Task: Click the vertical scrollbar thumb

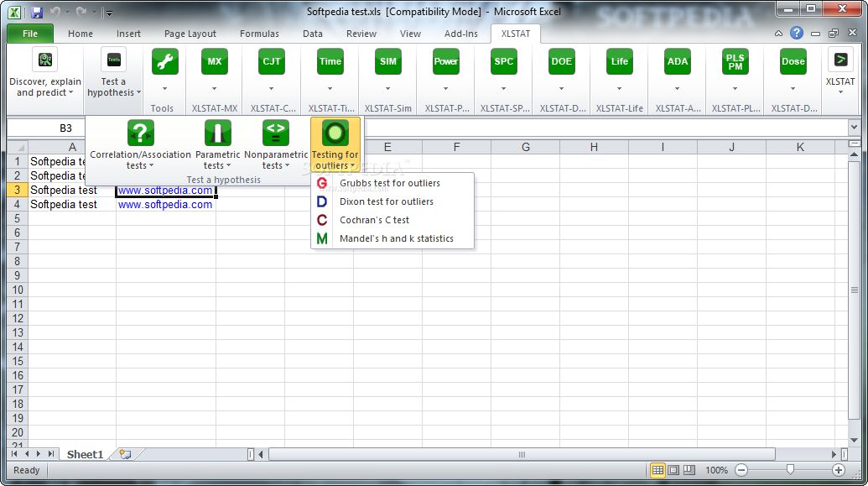Action: (854, 290)
